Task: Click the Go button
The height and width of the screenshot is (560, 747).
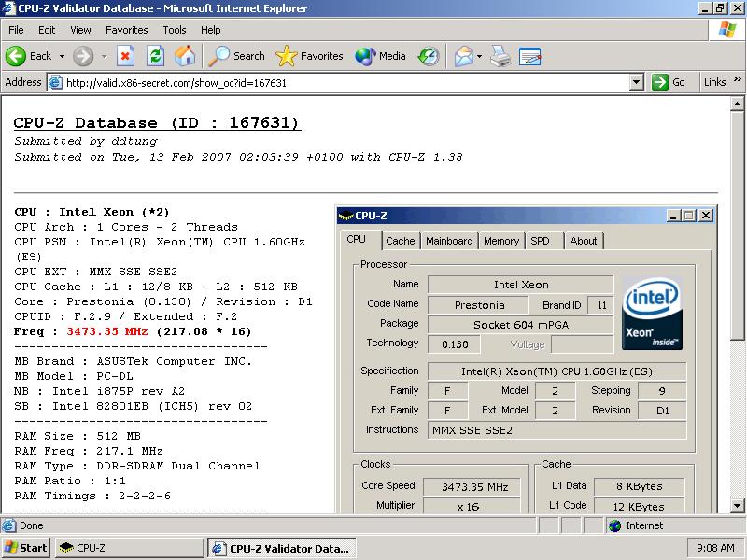Action: pos(669,82)
